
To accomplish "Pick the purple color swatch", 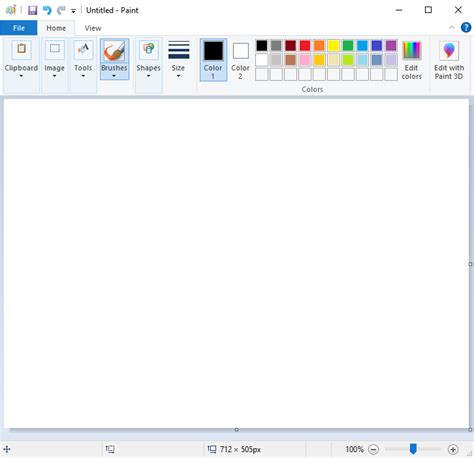I will [391, 45].
